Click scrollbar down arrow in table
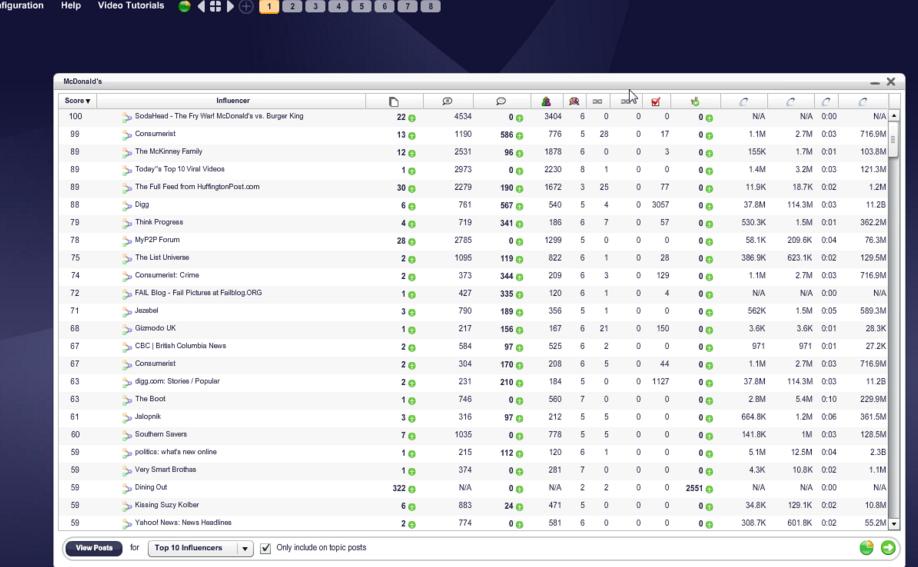Viewport: 918px width, 567px height. [x=894, y=524]
